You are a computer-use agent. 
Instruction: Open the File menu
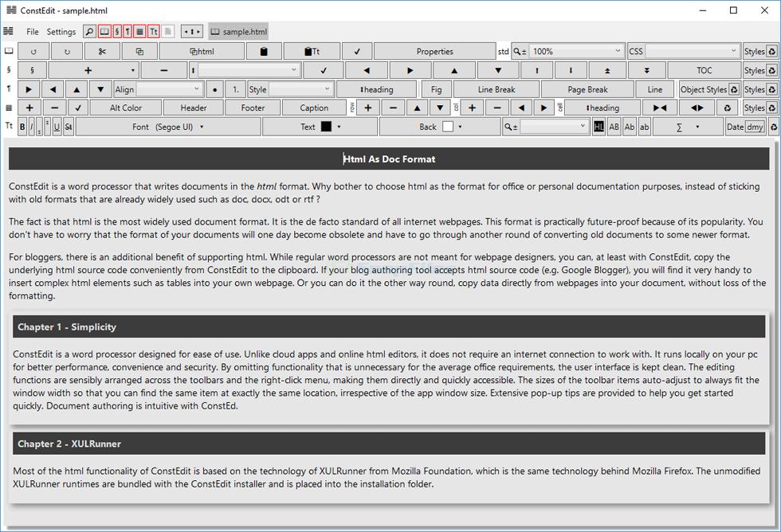click(x=32, y=32)
